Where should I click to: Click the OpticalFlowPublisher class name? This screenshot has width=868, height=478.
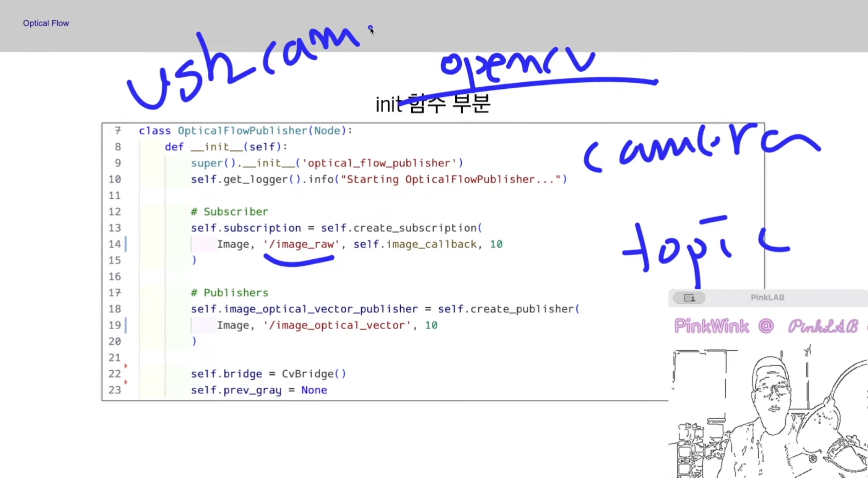tap(242, 131)
